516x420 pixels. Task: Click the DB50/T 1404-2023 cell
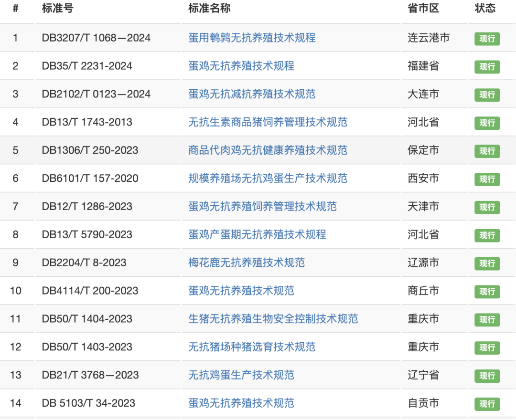click(87, 319)
